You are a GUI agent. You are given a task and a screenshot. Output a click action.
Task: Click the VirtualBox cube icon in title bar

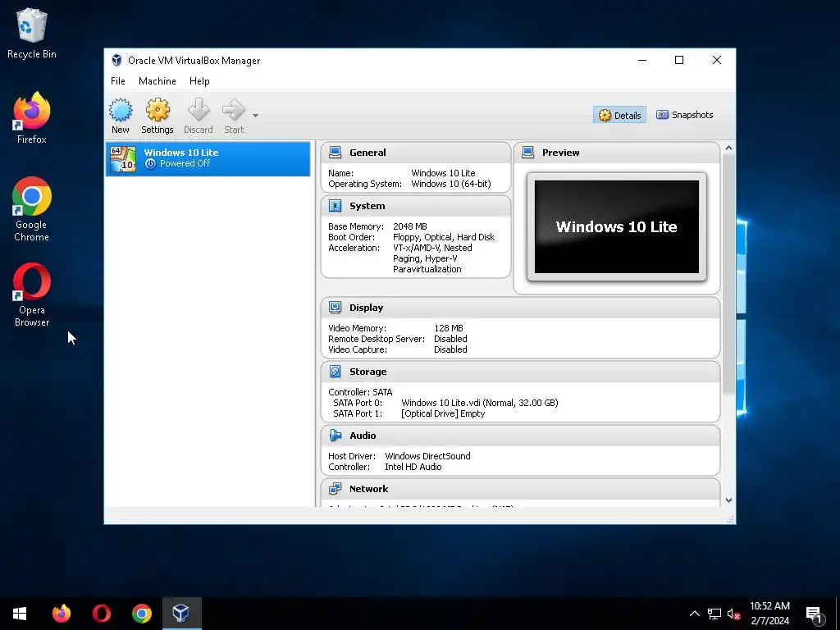(116, 60)
